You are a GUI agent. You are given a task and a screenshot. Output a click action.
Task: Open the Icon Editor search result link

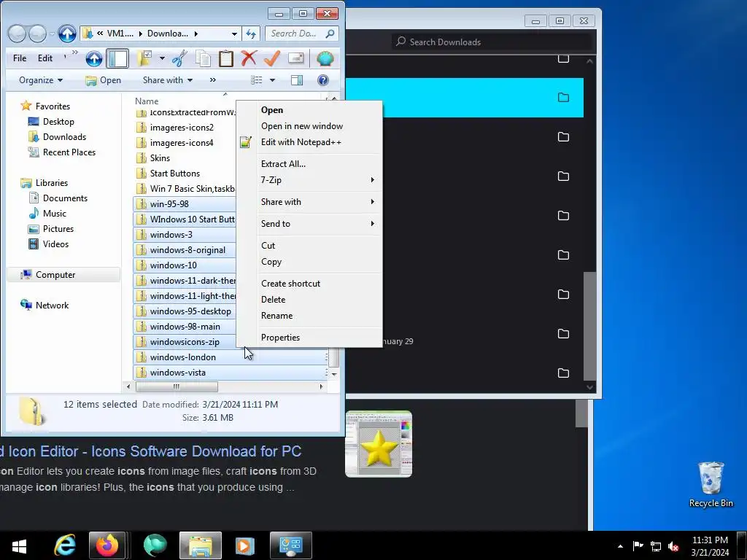pyautogui.click(x=150, y=451)
